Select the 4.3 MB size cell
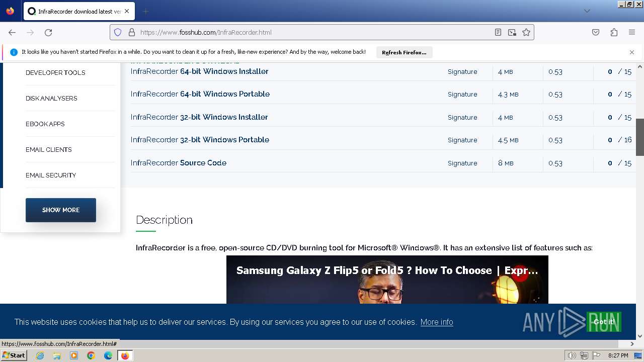 (508, 94)
